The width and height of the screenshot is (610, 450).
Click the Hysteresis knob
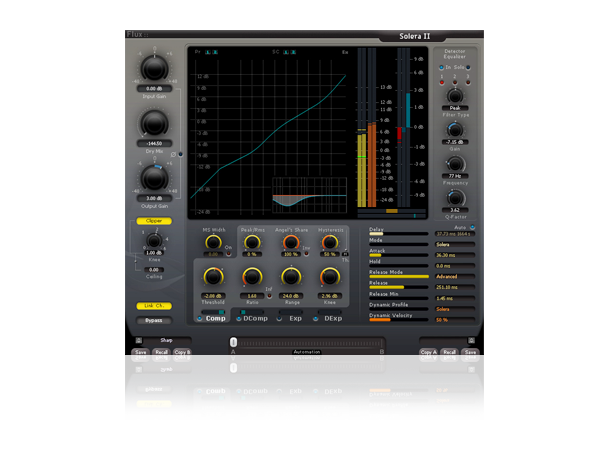point(330,242)
